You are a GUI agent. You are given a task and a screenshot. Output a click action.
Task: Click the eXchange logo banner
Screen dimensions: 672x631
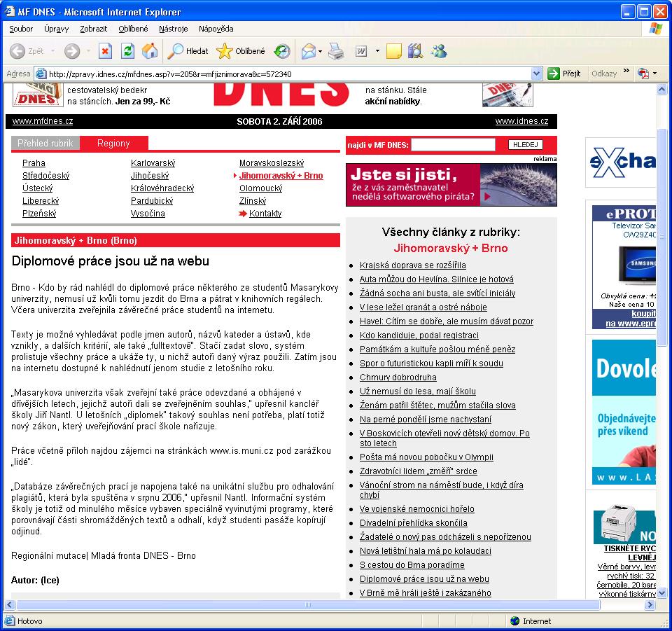pyautogui.click(x=622, y=162)
